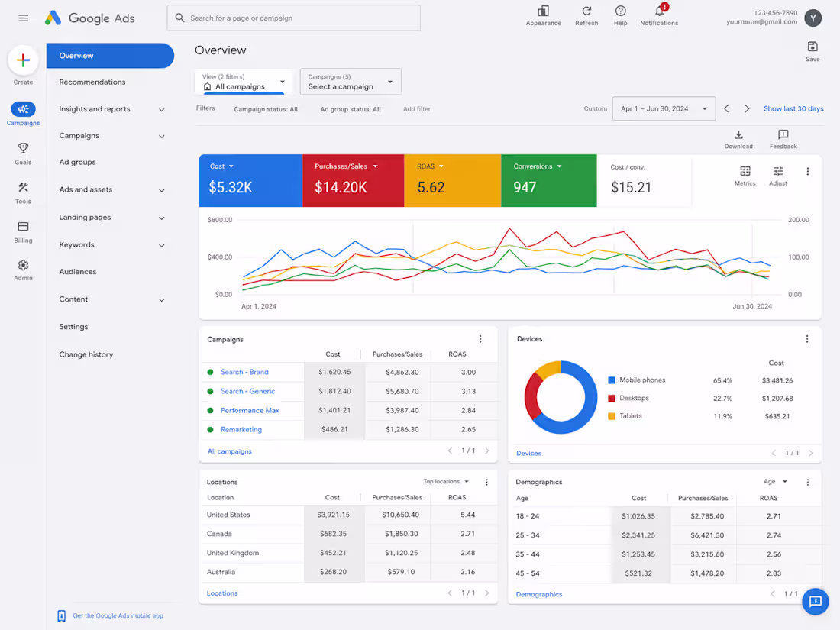Open the Campaigns megaphone sidebar icon
Screen dimensions: 840x630
tap(23, 109)
